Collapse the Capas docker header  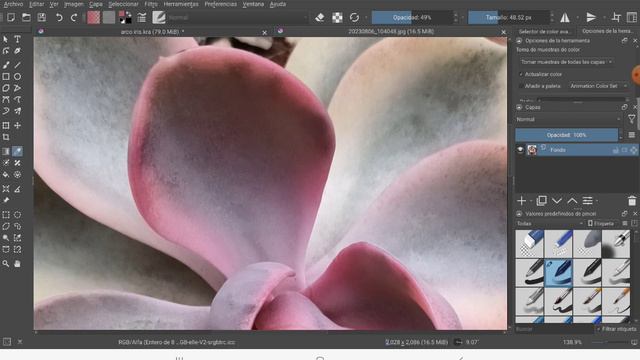tap(519, 107)
